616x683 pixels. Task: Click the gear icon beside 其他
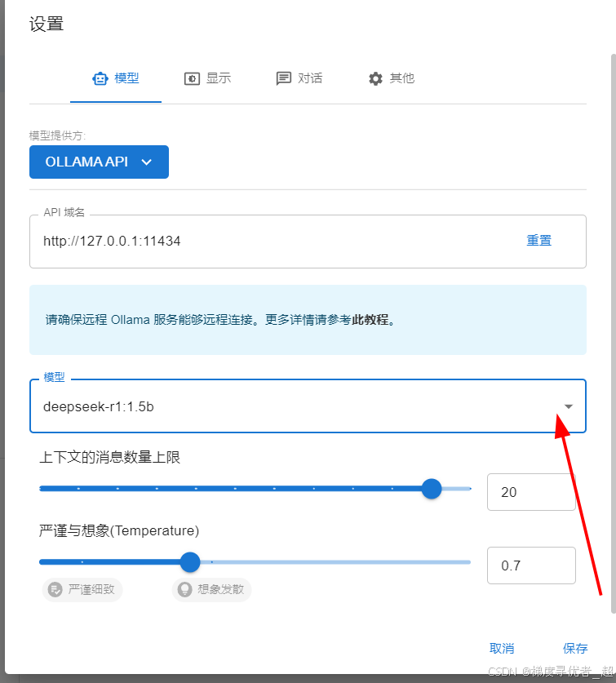point(375,78)
